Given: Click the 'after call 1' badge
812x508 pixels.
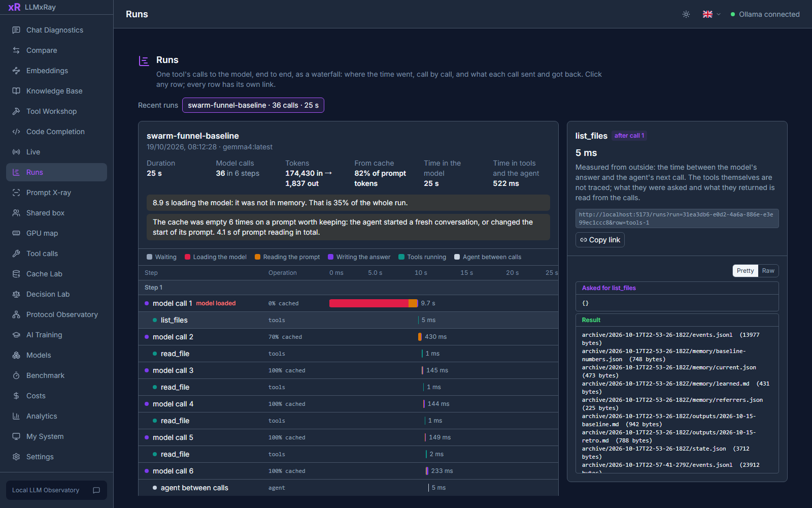Looking at the screenshot, I should tap(629, 136).
